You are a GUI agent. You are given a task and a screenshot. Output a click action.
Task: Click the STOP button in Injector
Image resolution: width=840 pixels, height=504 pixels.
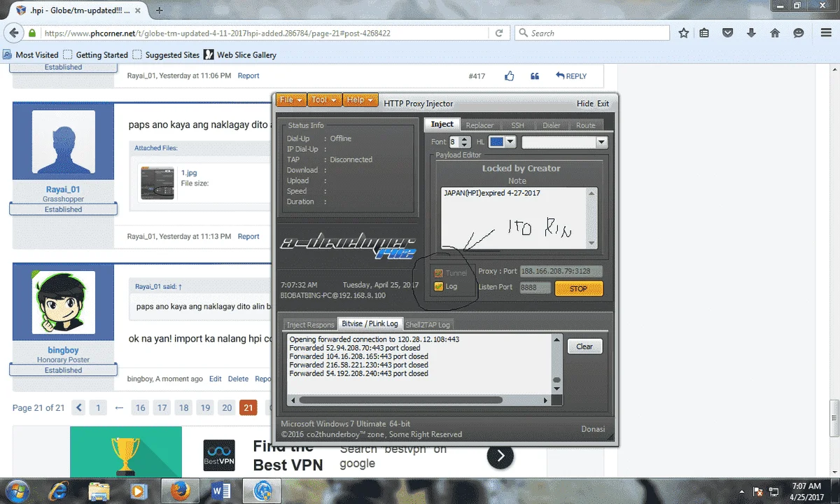click(579, 288)
